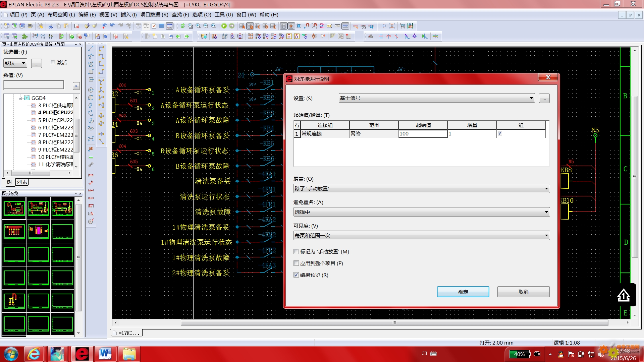644x362 pixels.
Task: Enable 标记为 '手动放置' checkbox
Action: click(x=296, y=251)
